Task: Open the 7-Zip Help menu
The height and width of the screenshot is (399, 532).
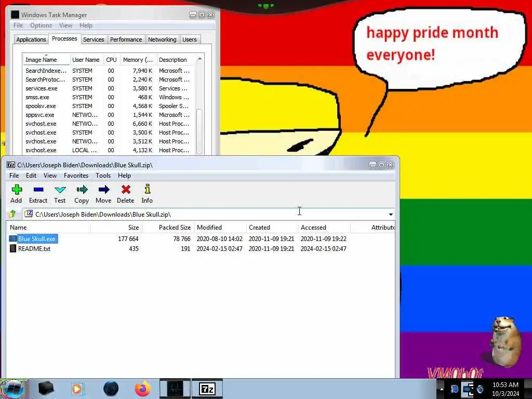Action: [124, 176]
